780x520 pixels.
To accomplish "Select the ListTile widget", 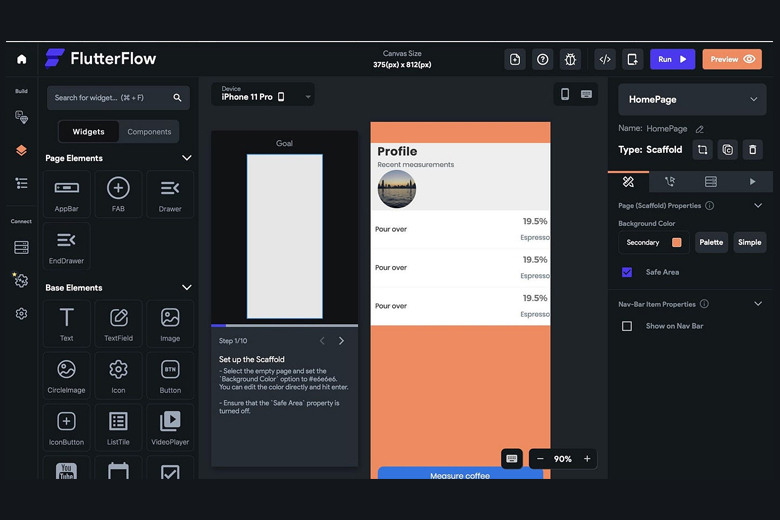I will click(x=118, y=427).
